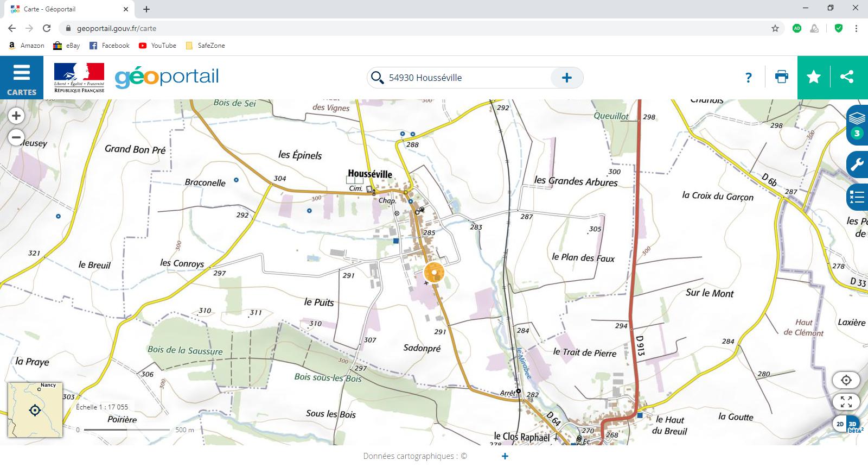
Task: Bookmark this page with star
Action: (775, 28)
